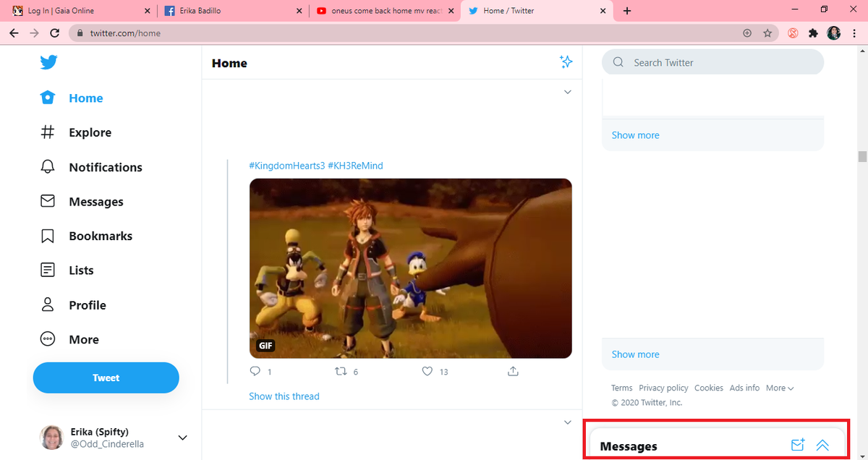Expand the Messages drawer with the chevron
The height and width of the screenshot is (460, 868).
pos(822,445)
